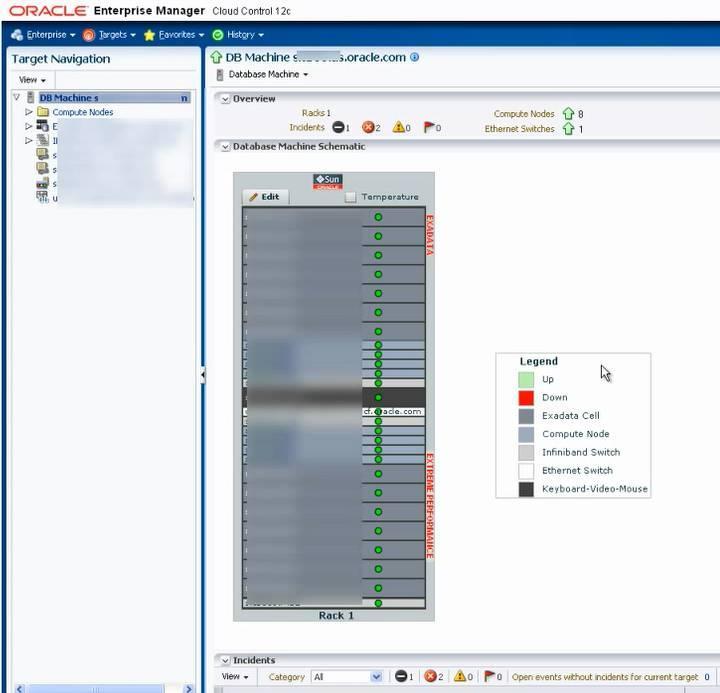The image size is (720, 693).
Task: Click the green up status arrow beside DB Machine
Action: point(216,57)
